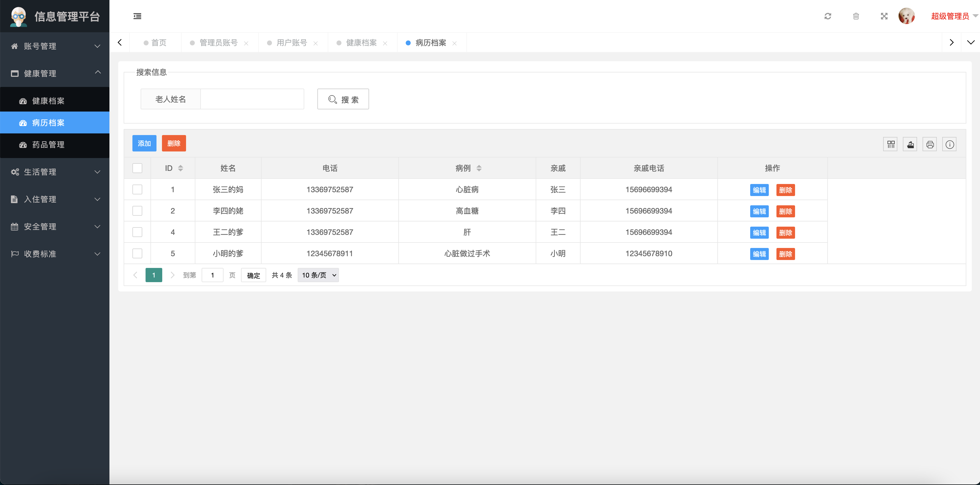The width and height of the screenshot is (980, 485).
Task: Click the blue 添加 button
Action: [144, 143]
